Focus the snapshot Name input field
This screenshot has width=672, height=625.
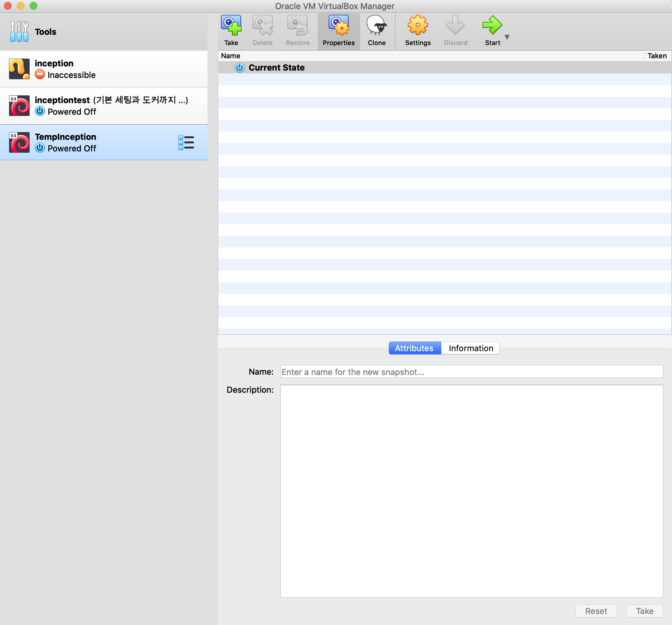point(472,372)
